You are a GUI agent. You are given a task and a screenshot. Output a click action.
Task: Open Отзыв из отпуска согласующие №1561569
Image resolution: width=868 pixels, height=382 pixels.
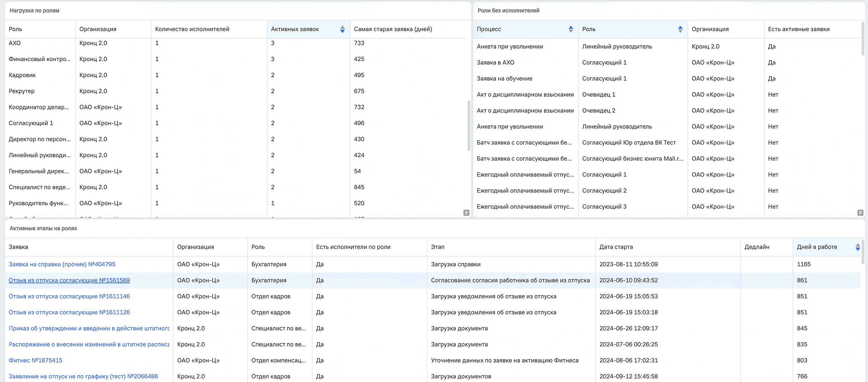click(69, 281)
